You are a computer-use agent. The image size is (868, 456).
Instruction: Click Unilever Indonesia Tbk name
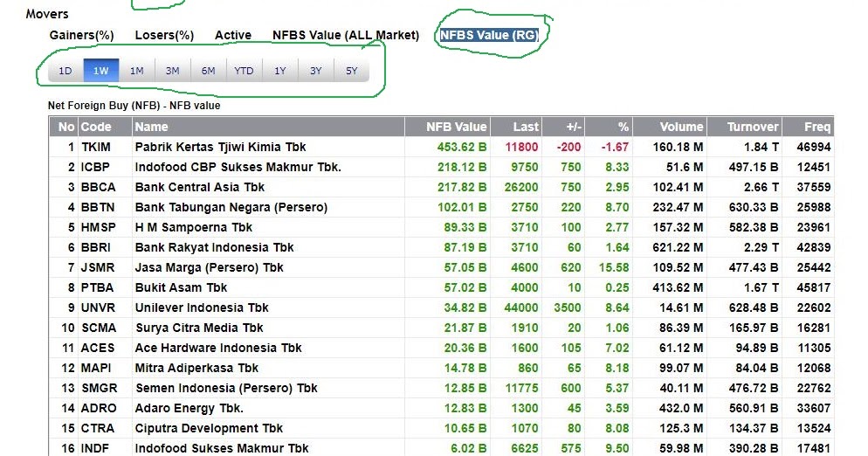pos(202,307)
